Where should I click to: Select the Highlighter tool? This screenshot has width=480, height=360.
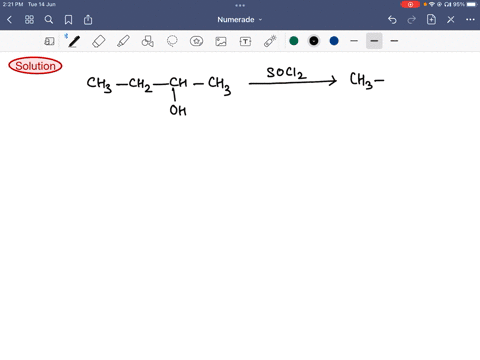pos(123,41)
